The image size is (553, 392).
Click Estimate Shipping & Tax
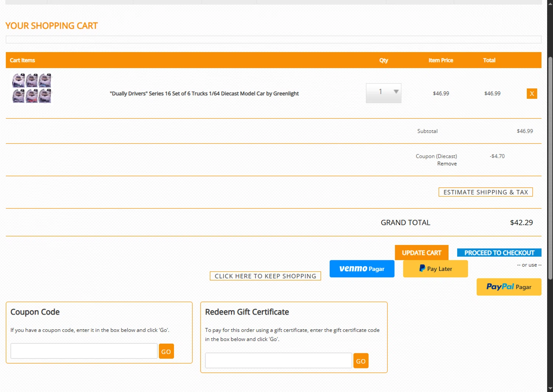pyautogui.click(x=486, y=192)
